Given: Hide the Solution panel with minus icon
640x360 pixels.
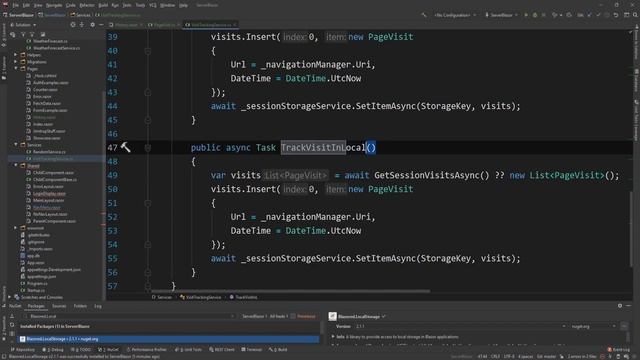Looking at the screenshot, I should [x=101, y=25].
